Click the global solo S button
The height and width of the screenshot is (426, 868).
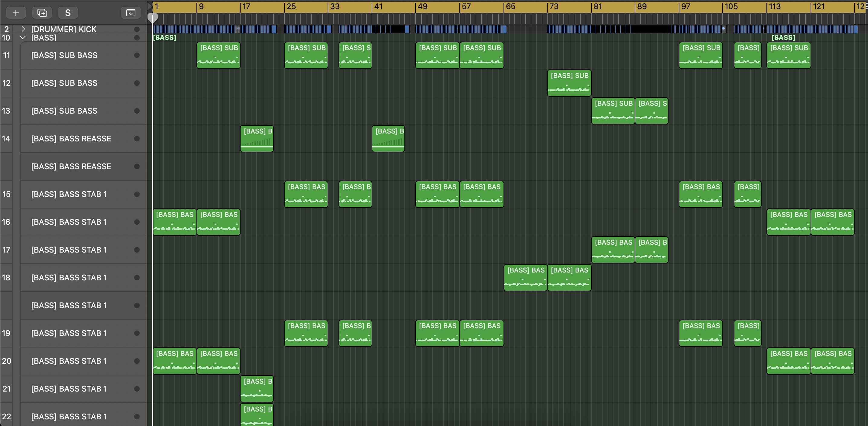tap(68, 13)
